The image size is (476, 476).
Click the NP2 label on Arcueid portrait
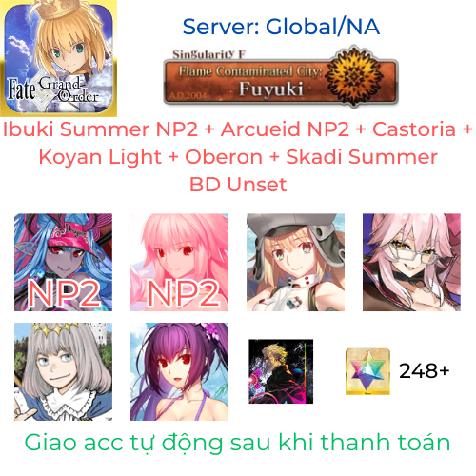coord(183,293)
